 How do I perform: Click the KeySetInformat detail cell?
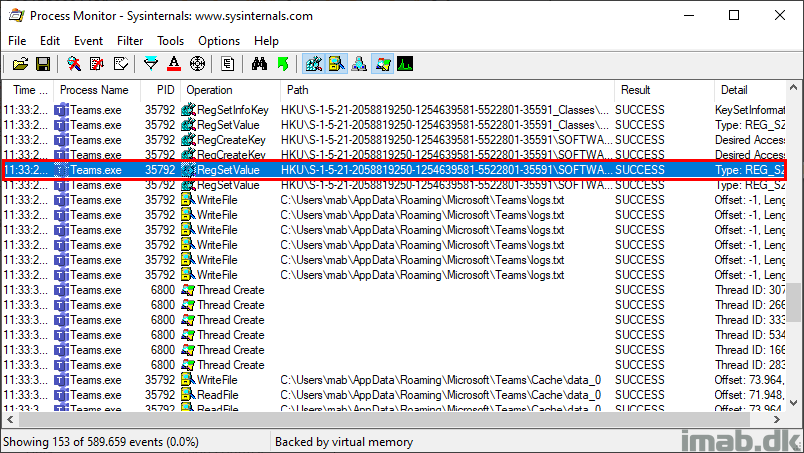750,110
